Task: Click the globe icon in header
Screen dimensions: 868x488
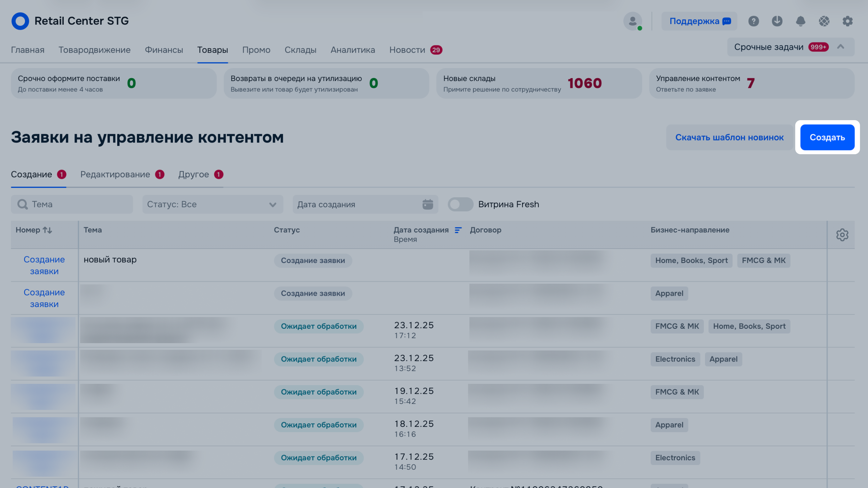Action: 824,21
